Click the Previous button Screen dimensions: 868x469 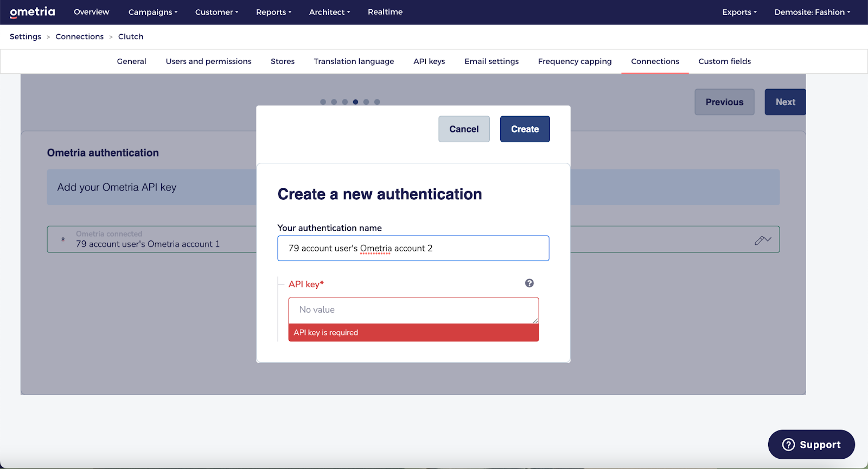tap(724, 102)
